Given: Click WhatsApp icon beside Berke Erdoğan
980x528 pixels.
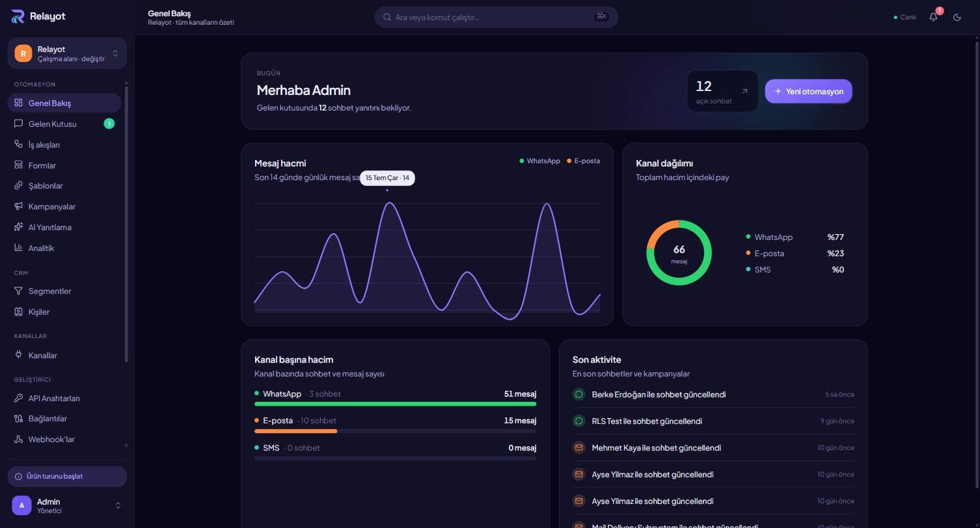Looking at the screenshot, I should tap(578, 394).
